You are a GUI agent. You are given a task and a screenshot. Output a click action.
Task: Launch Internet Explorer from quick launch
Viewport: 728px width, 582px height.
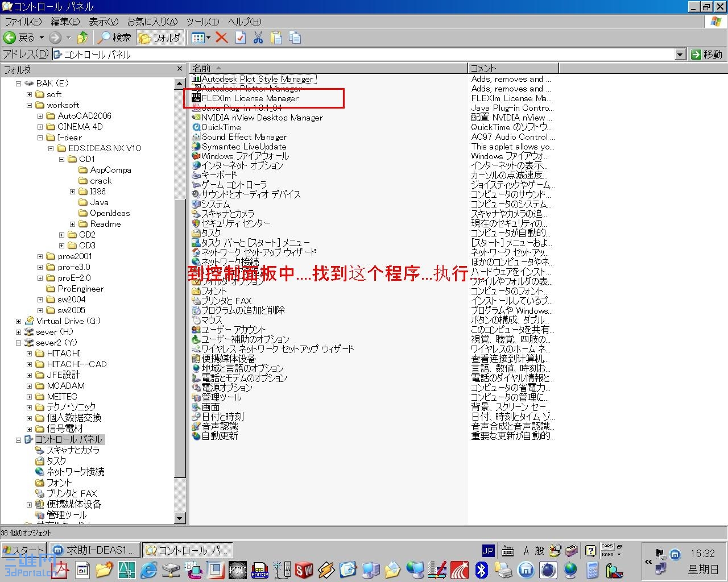(x=149, y=569)
